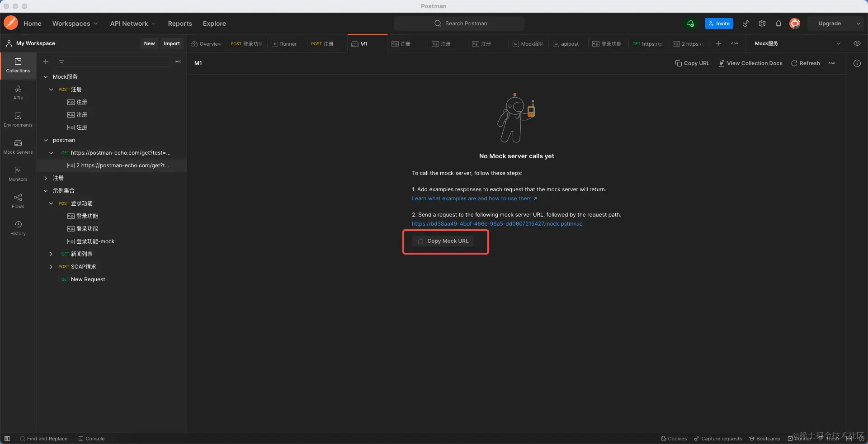The image size is (868, 444).
Task: Open the learn about examples link
Action: [474, 198]
